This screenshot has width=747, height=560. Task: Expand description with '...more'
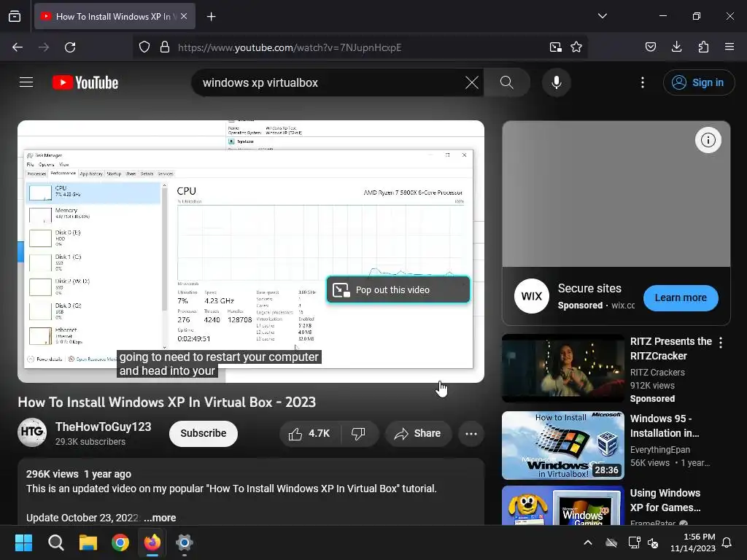click(x=160, y=518)
